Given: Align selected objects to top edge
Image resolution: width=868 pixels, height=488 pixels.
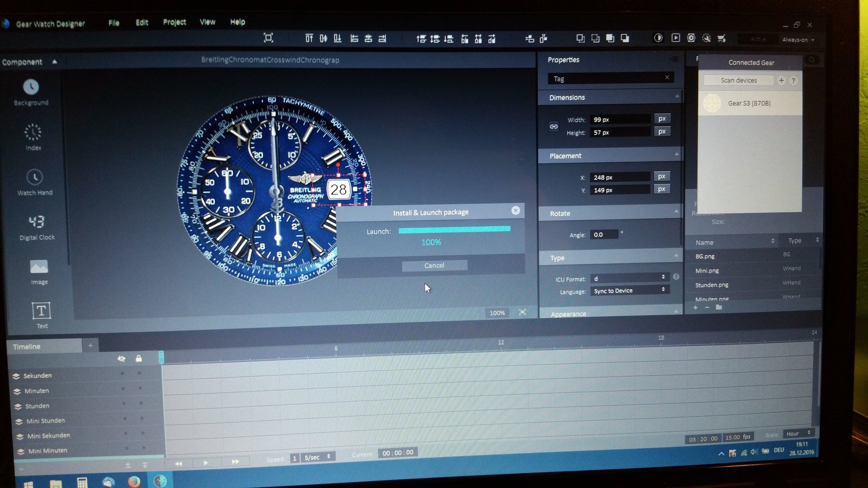Looking at the screenshot, I should (309, 38).
